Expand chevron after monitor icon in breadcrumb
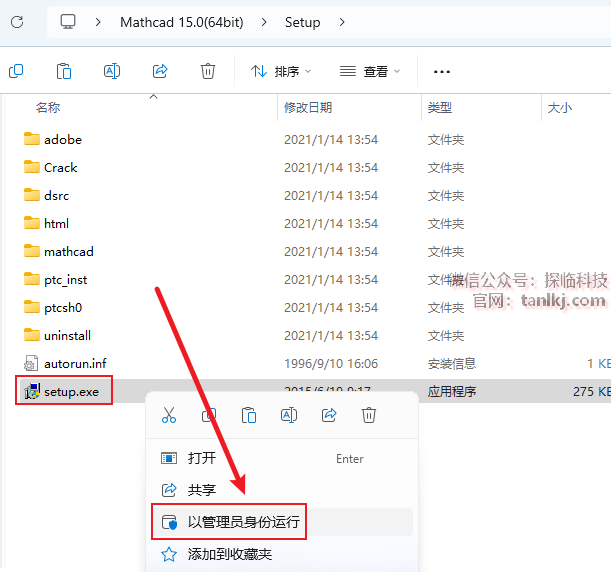This screenshot has width=611, height=572. (98, 22)
